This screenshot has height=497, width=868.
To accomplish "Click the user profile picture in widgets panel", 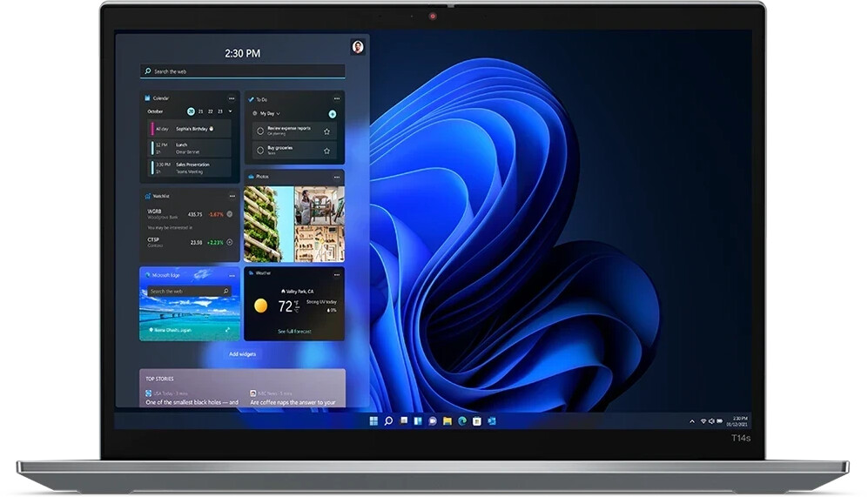I will click(357, 47).
